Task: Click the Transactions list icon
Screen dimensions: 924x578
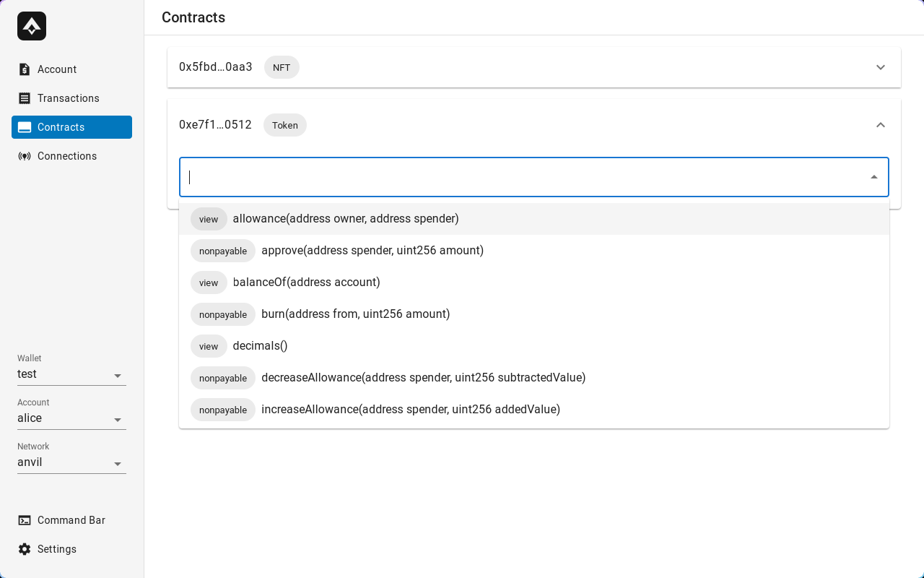Action: 25,98
